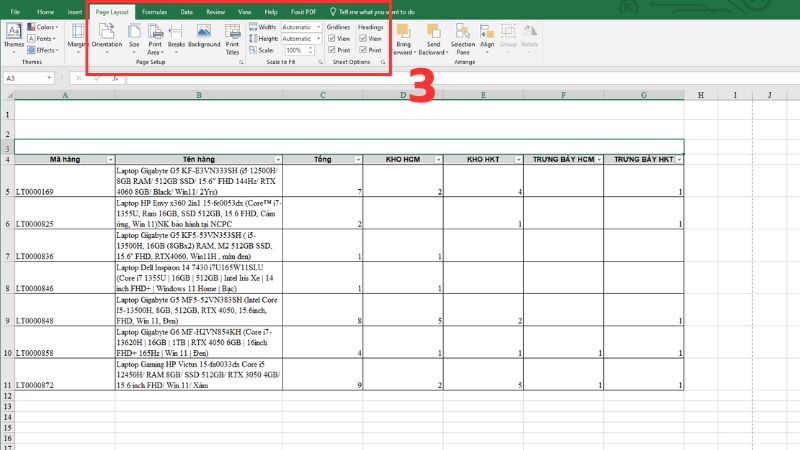Open filter dropdown for TRƯNG BÀY HCM
Viewport: 800px width, 450px height.
[598, 160]
